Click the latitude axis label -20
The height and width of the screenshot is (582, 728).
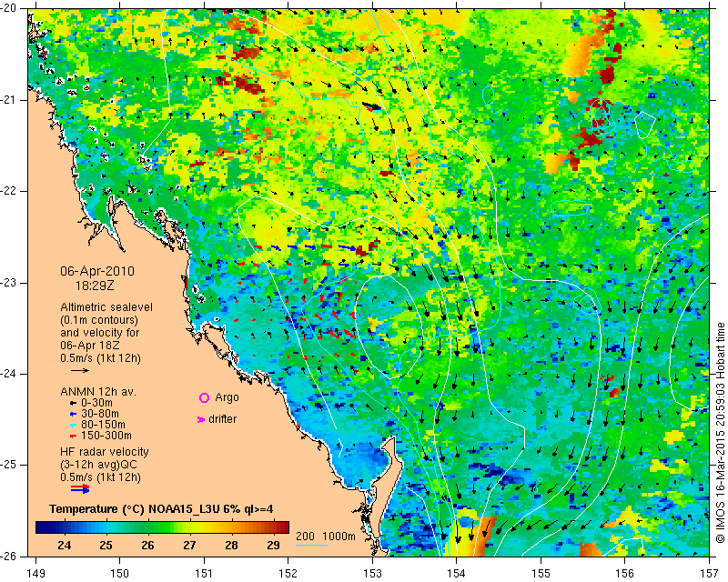[10, 8]
